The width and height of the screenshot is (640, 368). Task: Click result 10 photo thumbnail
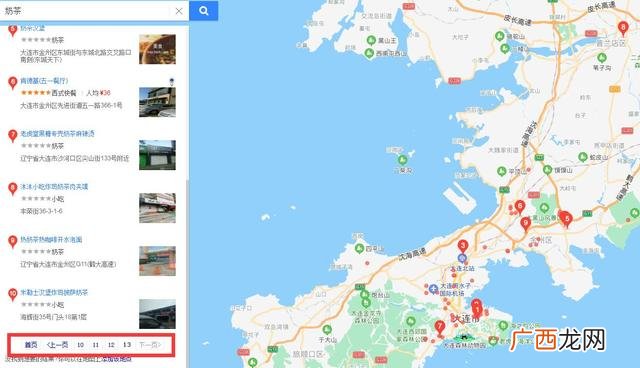coord(157,314)
